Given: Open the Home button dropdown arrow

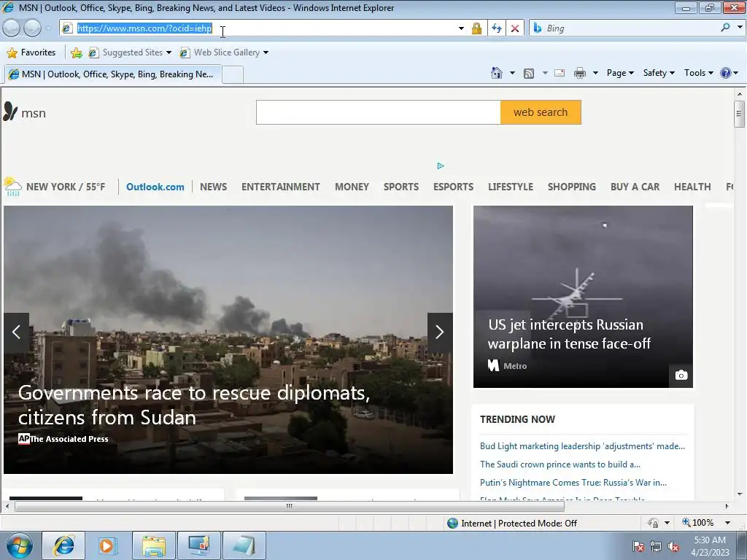Looking at the screenshot, I should (x=512, y=73).
